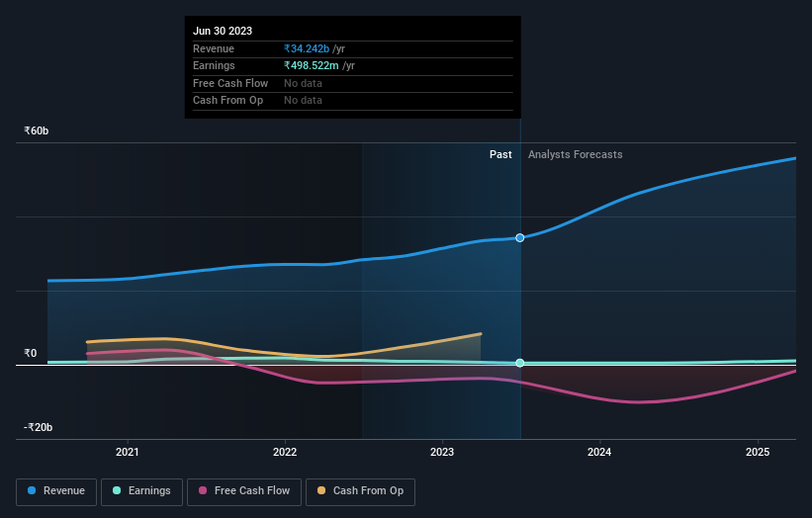Click the orange Cash From Op legend dot

[x=321, y=490]
